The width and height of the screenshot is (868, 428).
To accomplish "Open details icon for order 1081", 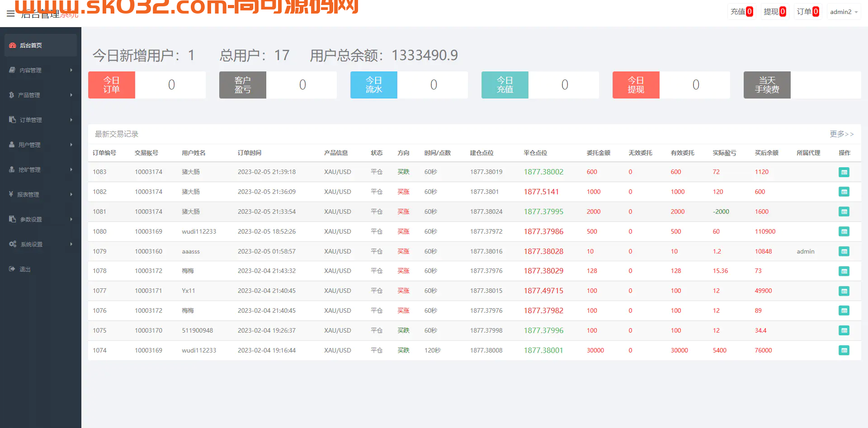I will 844,212.
